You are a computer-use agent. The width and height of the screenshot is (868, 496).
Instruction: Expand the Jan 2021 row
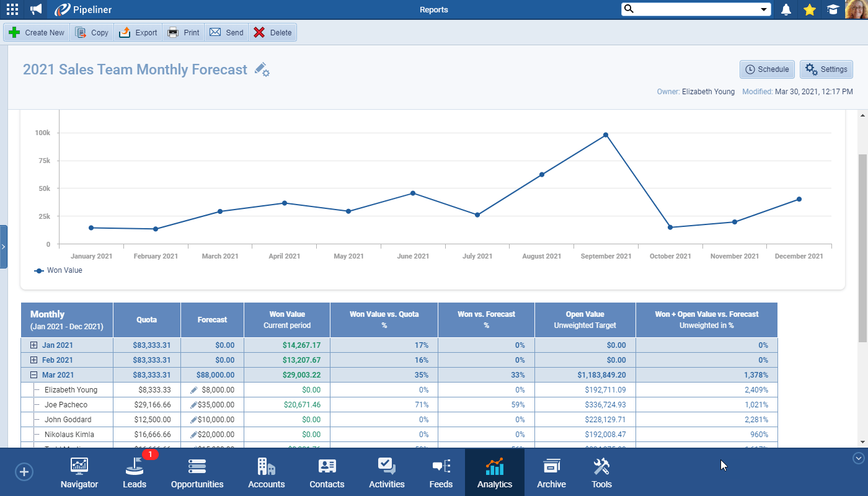[x=33, y=345]
